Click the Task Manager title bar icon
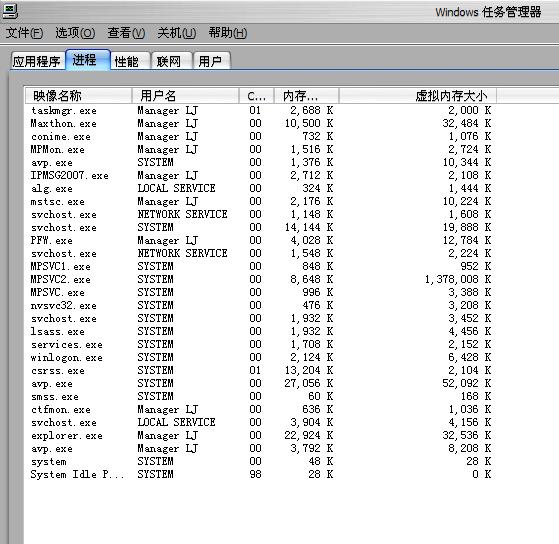This screenshot has width=559, height=544. coord(10,11)
